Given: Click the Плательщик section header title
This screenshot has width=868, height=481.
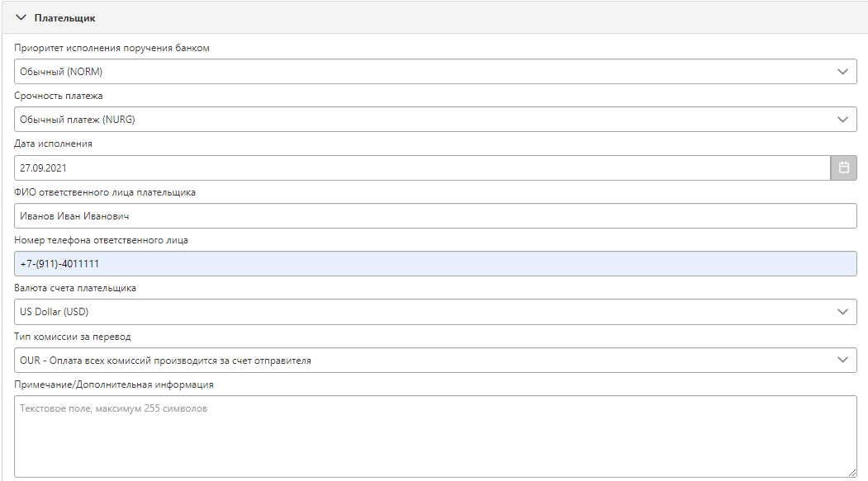Looking at the screenshot, I should click(64, 18).
